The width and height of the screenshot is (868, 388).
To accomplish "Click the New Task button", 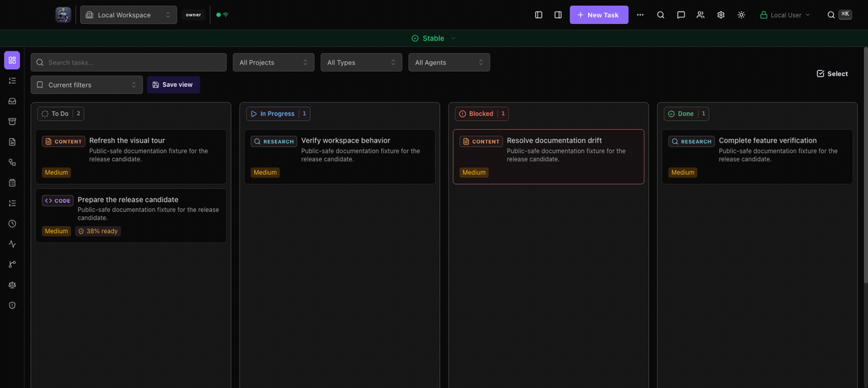I will point(599,14).
